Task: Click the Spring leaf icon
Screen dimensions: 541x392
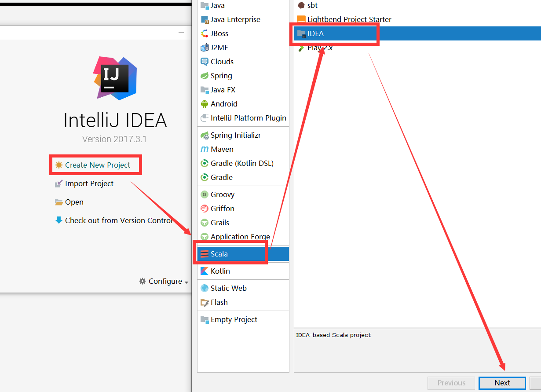Action: point(205,76)
